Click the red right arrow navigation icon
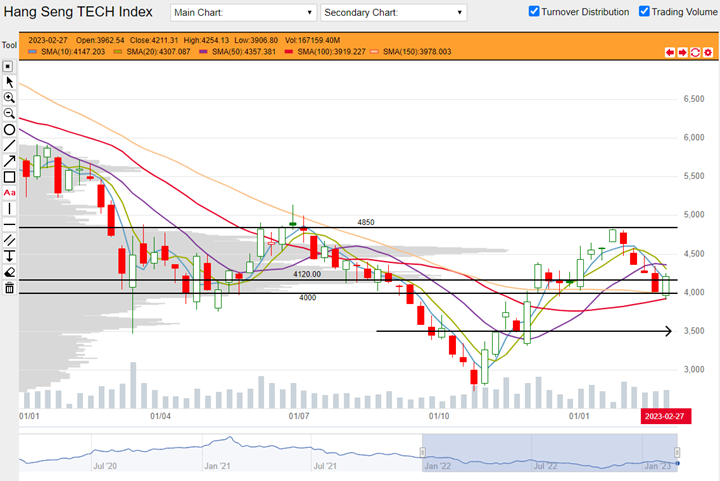Screen dimensions: 720x481 [682, 52]
